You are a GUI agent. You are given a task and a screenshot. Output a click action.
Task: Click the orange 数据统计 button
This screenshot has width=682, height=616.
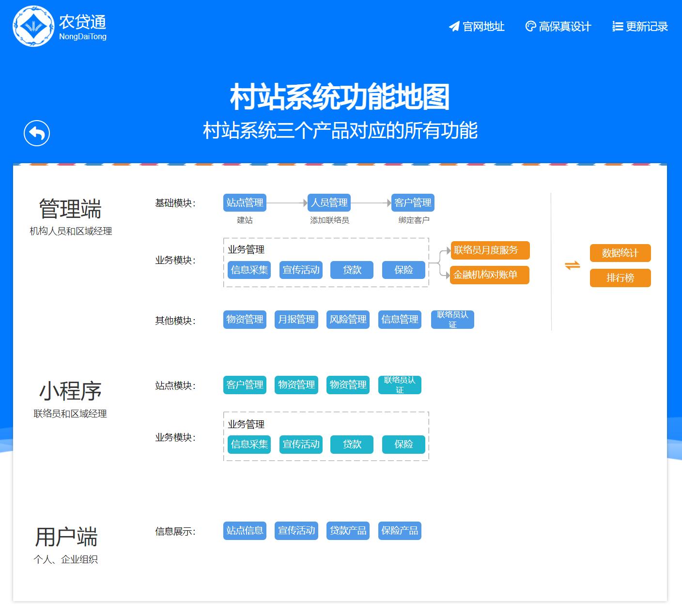620,253
